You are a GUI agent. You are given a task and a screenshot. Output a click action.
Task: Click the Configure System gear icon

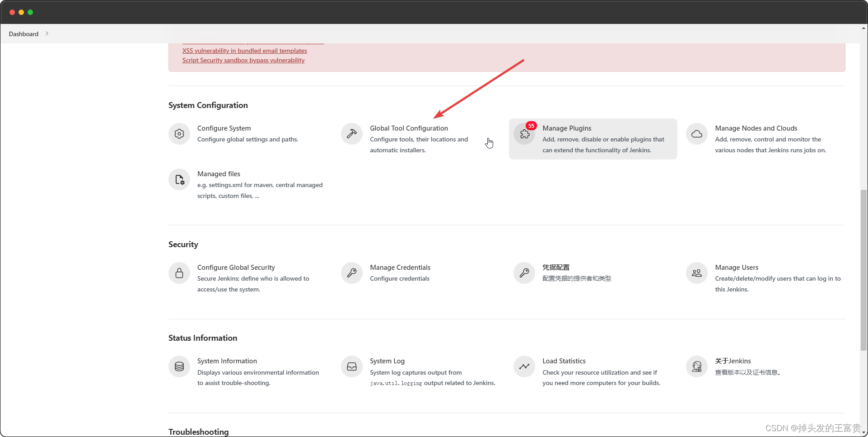(x=179, y=133)
